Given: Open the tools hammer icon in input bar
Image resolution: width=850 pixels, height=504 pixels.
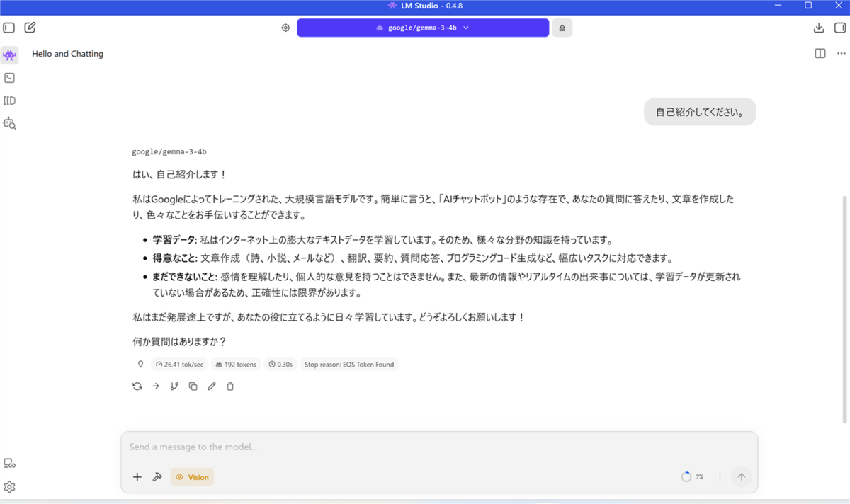Looking at the screenshot, I should click(x=157, y=477).
